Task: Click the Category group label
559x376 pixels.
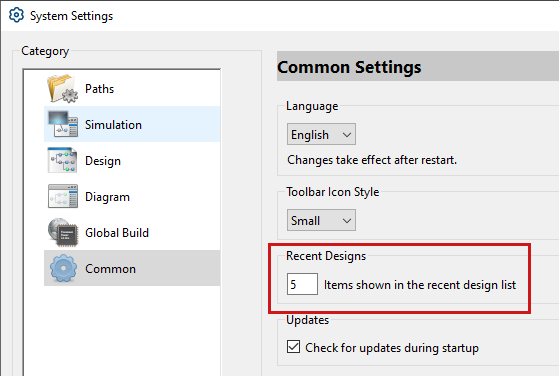Action: click(x=45, y=51)
